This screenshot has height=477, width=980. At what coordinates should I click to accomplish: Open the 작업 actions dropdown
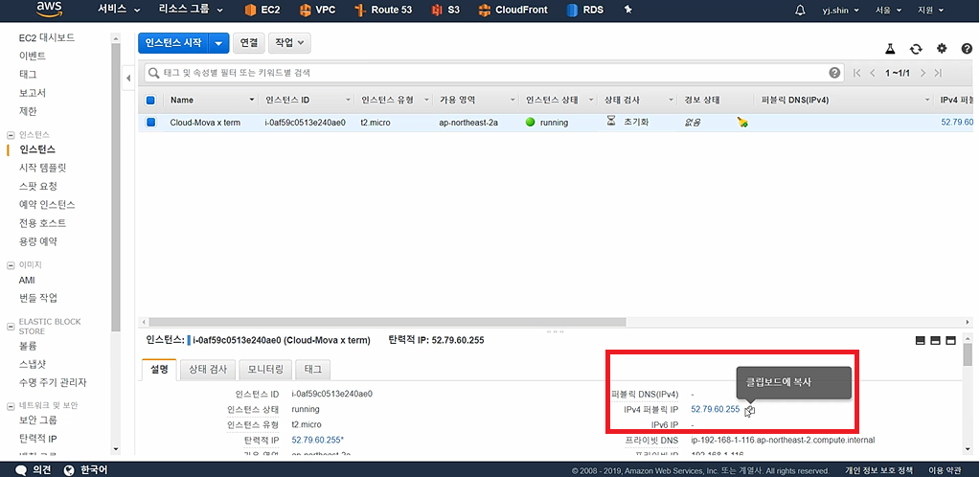(289, 42)
